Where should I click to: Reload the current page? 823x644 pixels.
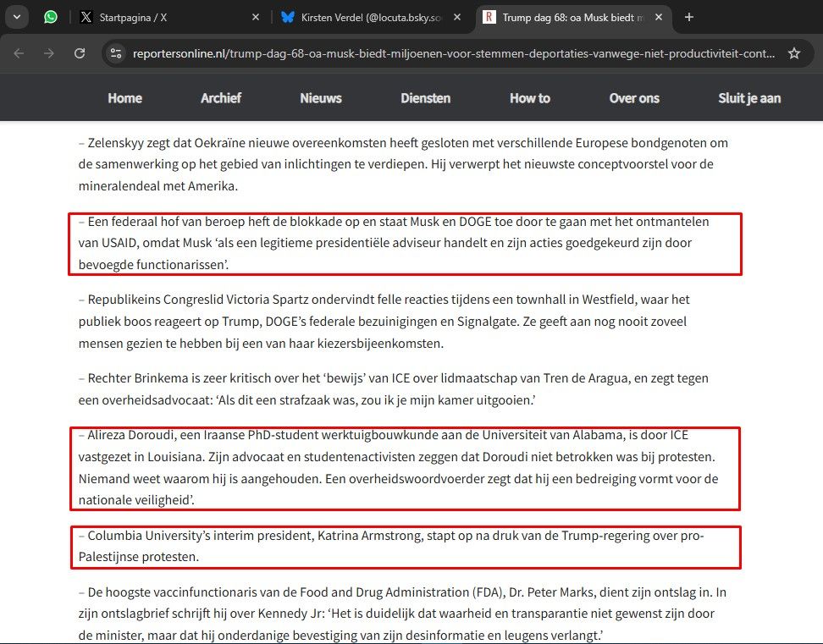click(x=80, y=53)
